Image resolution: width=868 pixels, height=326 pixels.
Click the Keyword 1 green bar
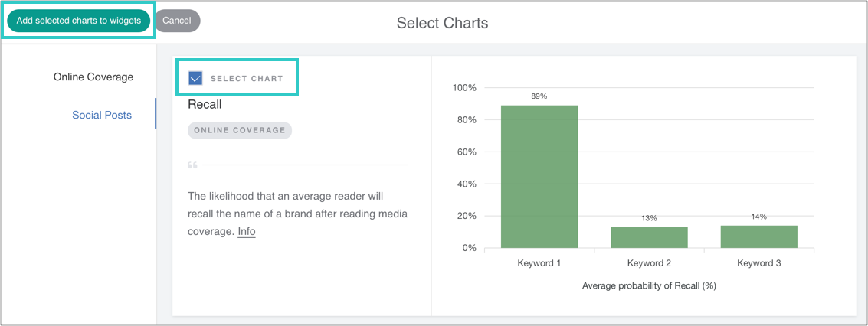(x=539, y=176)
